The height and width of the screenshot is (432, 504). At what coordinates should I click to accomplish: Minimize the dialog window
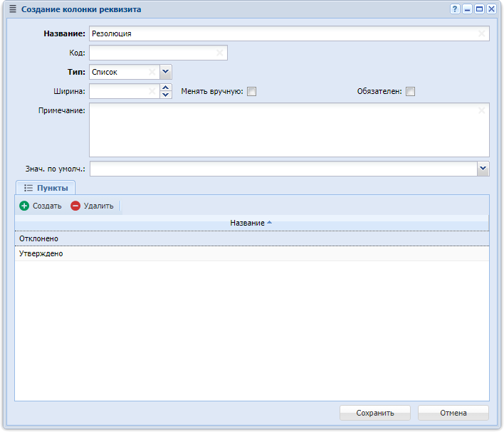point(467,9)
